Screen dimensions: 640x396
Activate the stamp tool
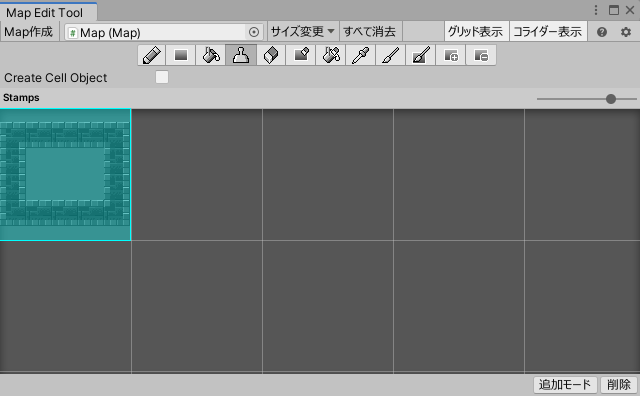241,55
